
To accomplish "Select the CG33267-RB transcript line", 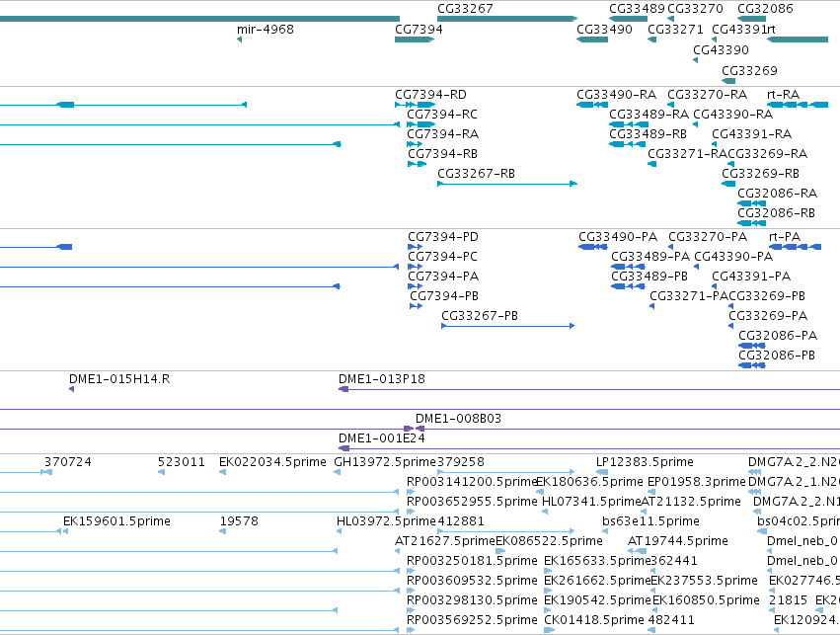I will click(506, 184).
